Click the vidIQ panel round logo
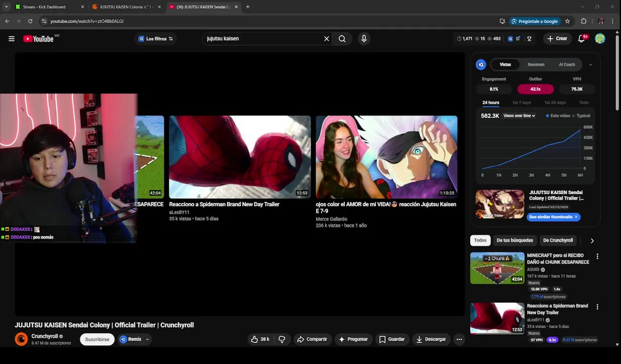 pyautogui.click(x=481, y=64)
